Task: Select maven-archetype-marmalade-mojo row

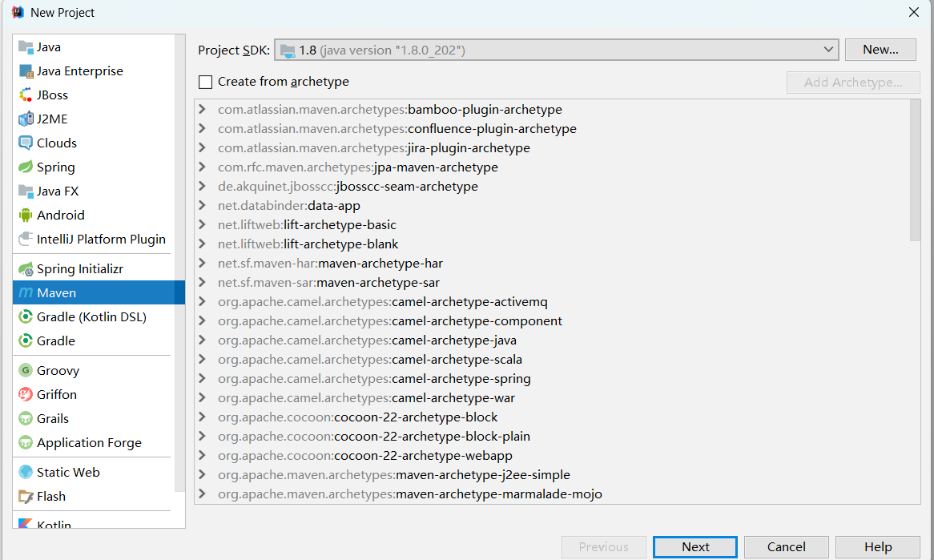Action: point(552,494)
